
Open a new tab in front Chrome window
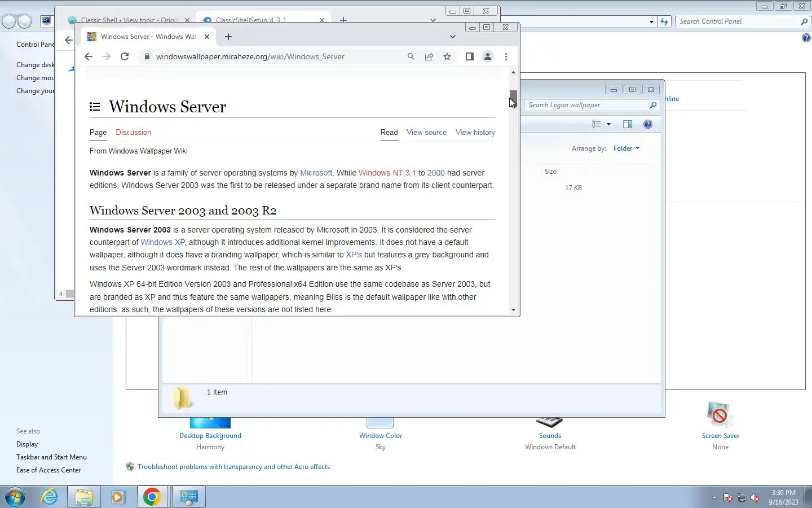pos(228,37)
